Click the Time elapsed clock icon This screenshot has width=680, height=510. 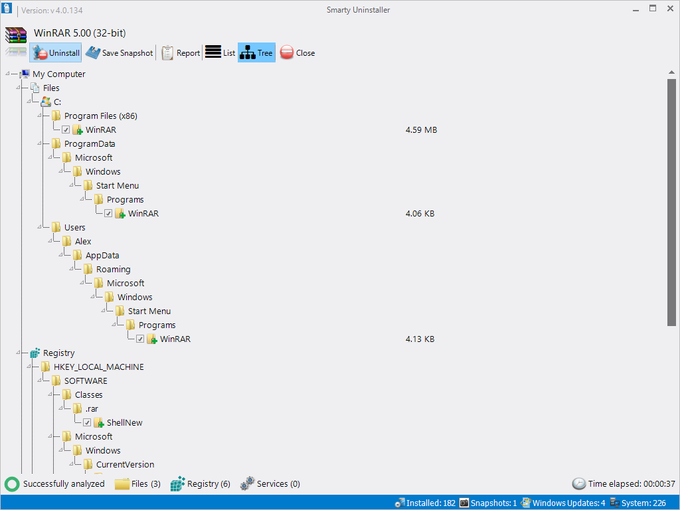579,484
